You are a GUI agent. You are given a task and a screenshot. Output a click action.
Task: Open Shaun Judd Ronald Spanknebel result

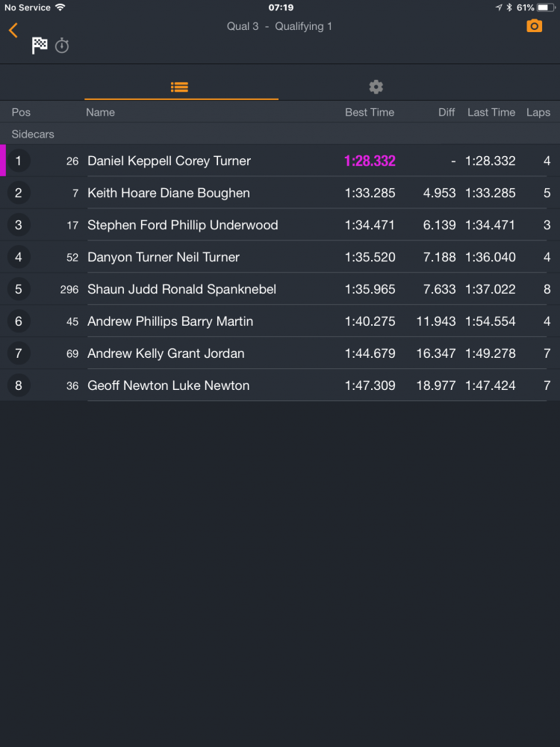[x=181, y=289]
